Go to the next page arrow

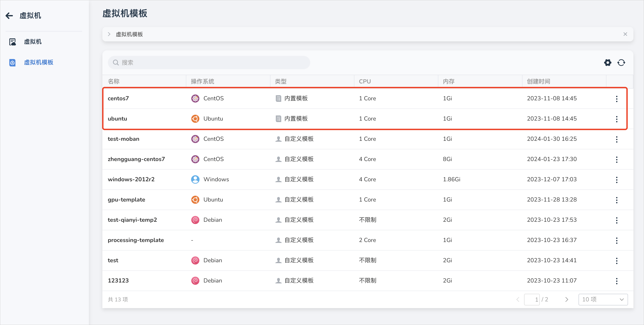[567, 300]
